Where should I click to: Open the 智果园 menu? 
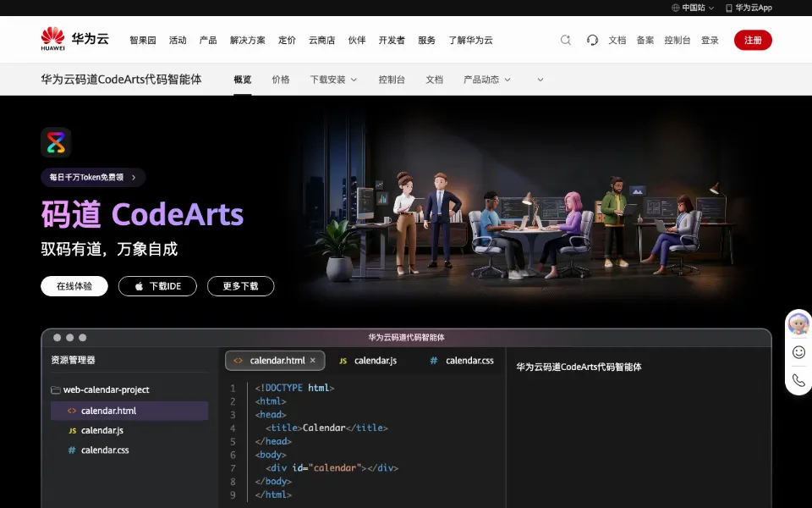tap(143, 40)
